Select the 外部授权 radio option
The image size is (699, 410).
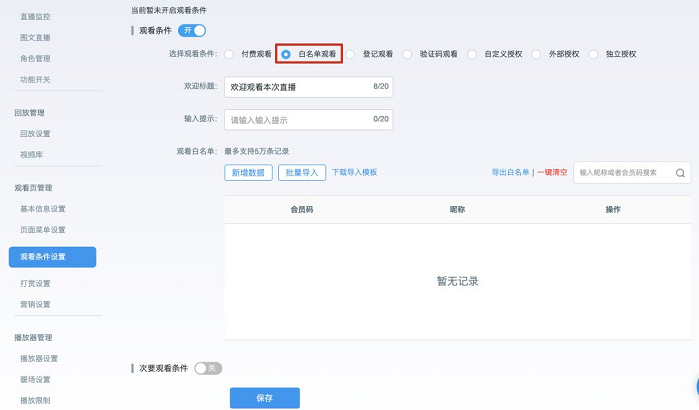tap(537, 54)
